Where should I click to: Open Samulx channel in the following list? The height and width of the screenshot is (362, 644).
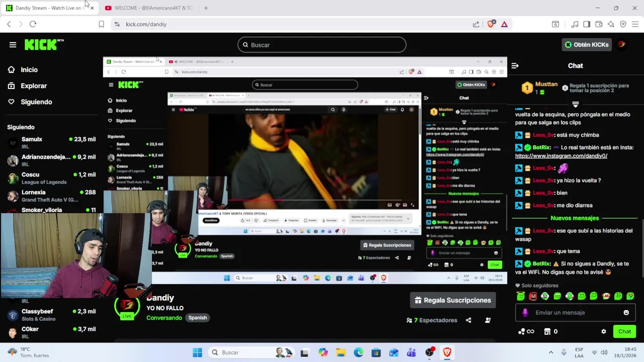(x=50, y=143)
